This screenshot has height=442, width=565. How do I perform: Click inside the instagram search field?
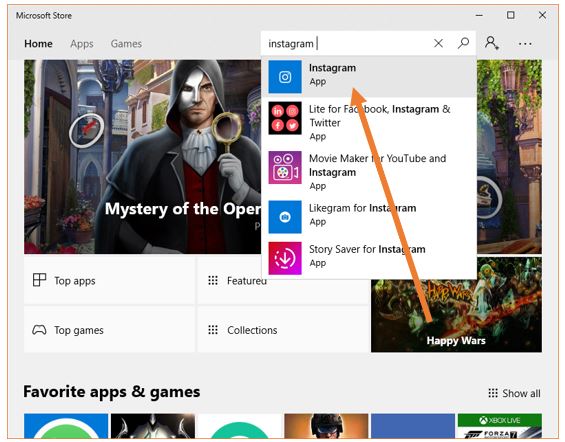coord(346,43)
